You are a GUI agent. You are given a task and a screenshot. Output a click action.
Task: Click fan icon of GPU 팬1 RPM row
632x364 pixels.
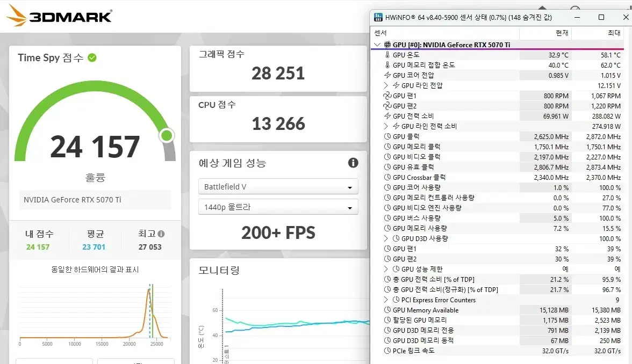pos(387,96)
